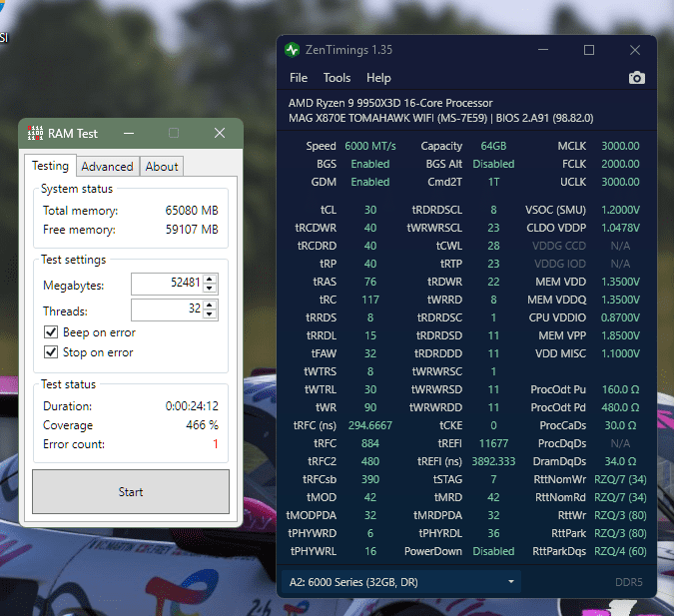Click the PowerDown value Disabled
The height and width of the screenshot is (616, 674).
point(493,551)
